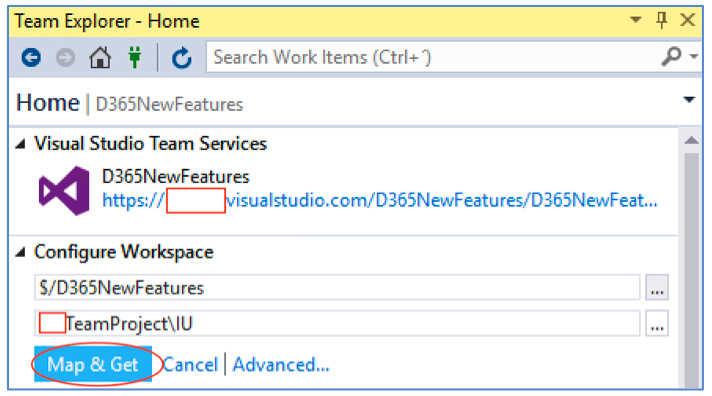Open the Home page navigation dropdown
Viewport: 712px width, 396px height.
(689, 99)
